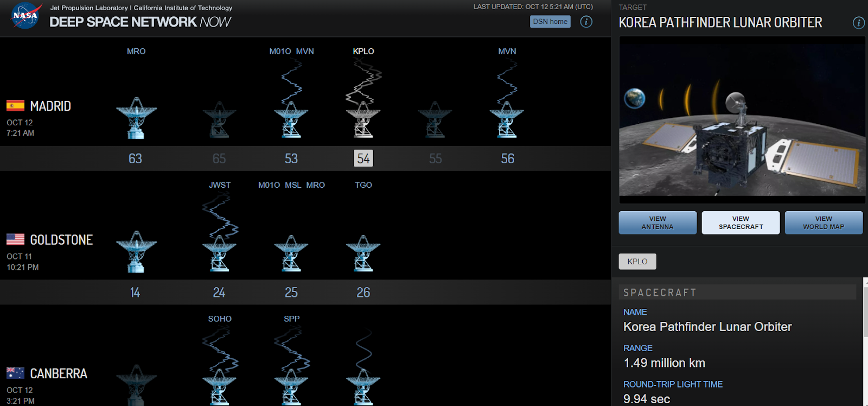Switch to View World Map tab
Viewport: 868px width, 406px height.
click(824, 223)
